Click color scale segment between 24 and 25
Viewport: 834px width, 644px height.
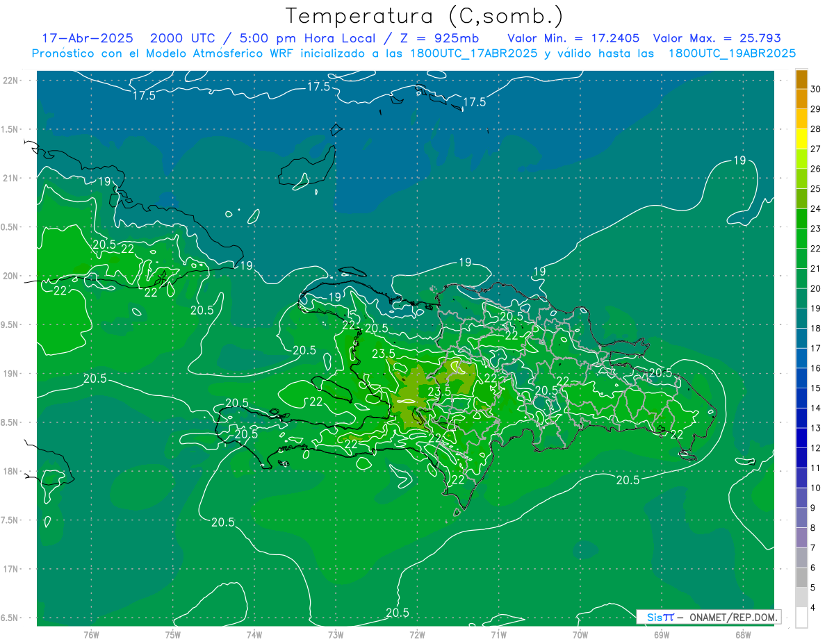801,199
